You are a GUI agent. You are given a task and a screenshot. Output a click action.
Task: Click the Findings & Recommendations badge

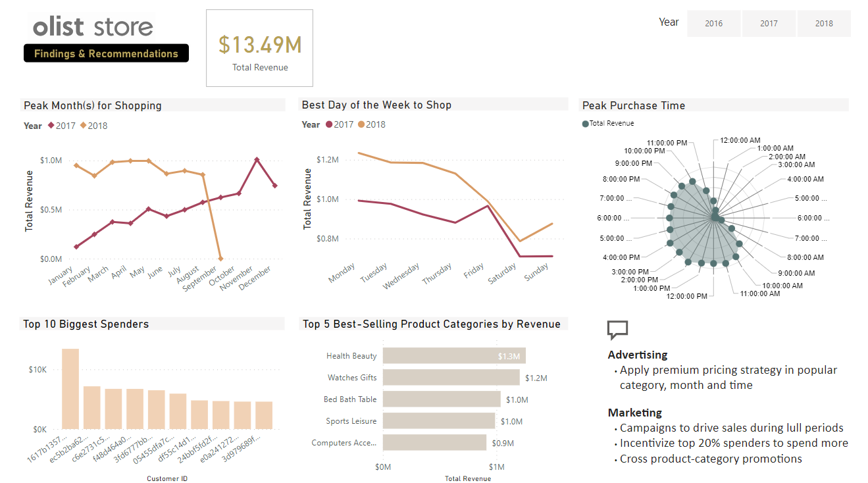click(106, 53)
